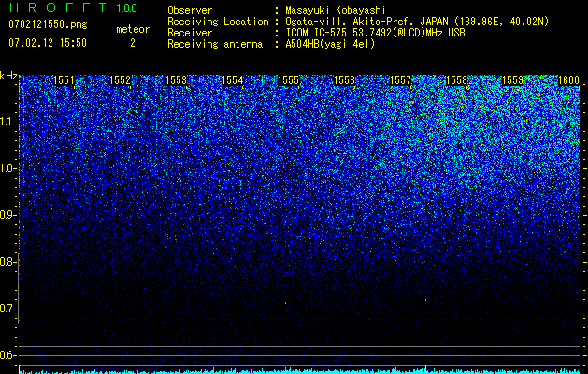Click the 1557 time marker
Viewport: 588px width, 374px height.
400,80
